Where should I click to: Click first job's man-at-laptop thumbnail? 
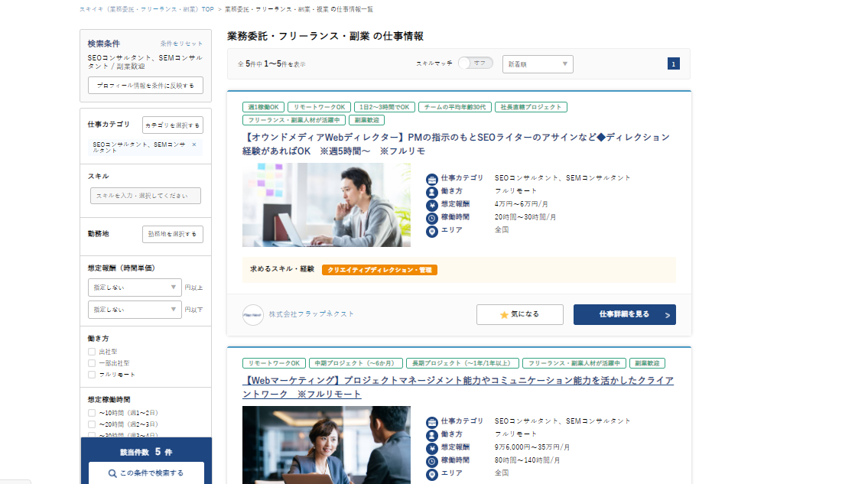click(x=327, y=205)
